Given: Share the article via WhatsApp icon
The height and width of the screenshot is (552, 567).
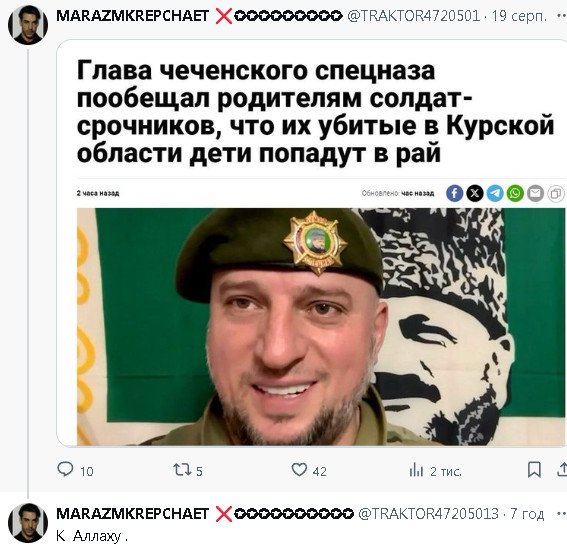Looking at the screenshot, I should coord(515,193).
